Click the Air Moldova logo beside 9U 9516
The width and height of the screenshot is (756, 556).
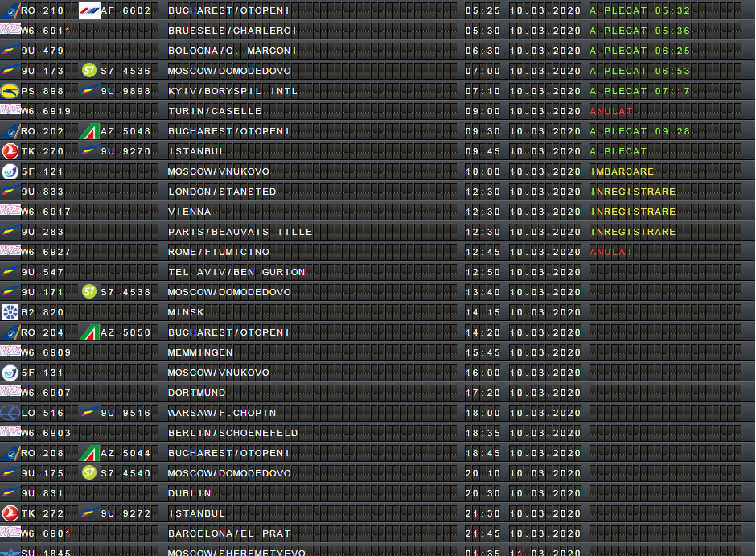89,412
